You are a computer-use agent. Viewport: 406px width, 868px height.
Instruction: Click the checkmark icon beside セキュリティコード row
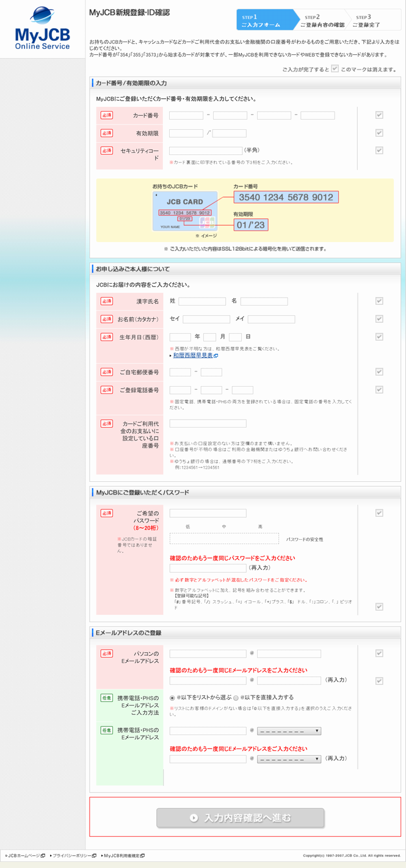click(x=379, y=150)
